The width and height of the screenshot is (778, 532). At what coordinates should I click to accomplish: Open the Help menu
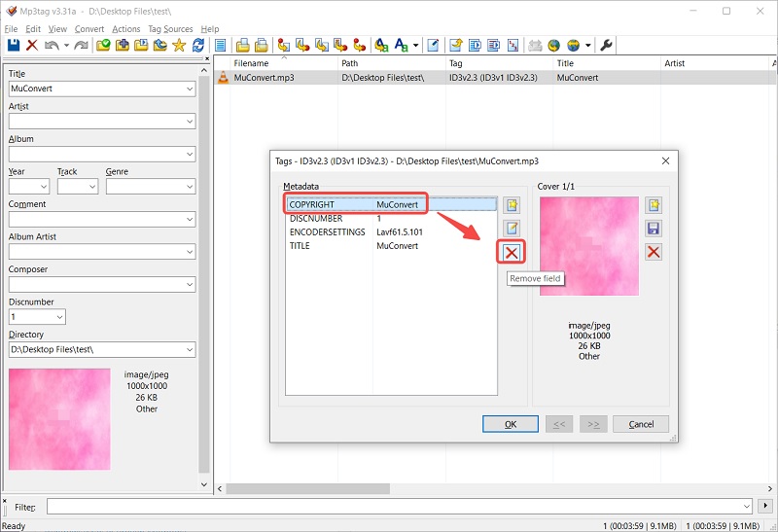pos(210,29)
